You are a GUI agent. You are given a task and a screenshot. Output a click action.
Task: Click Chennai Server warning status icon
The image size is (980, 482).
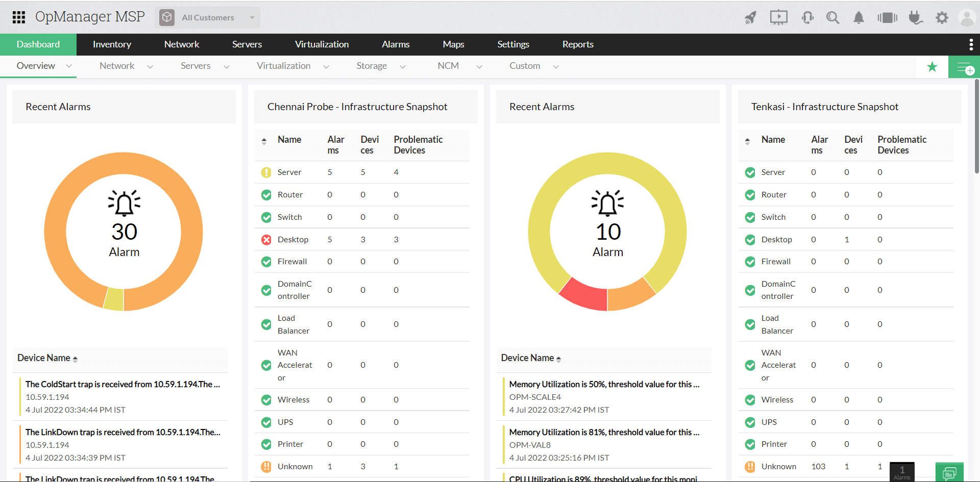pyautogui.click(x=266, y=172)
